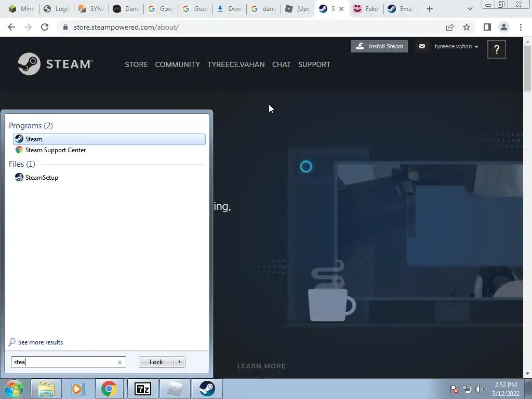Click See more results link

point(36,342)
